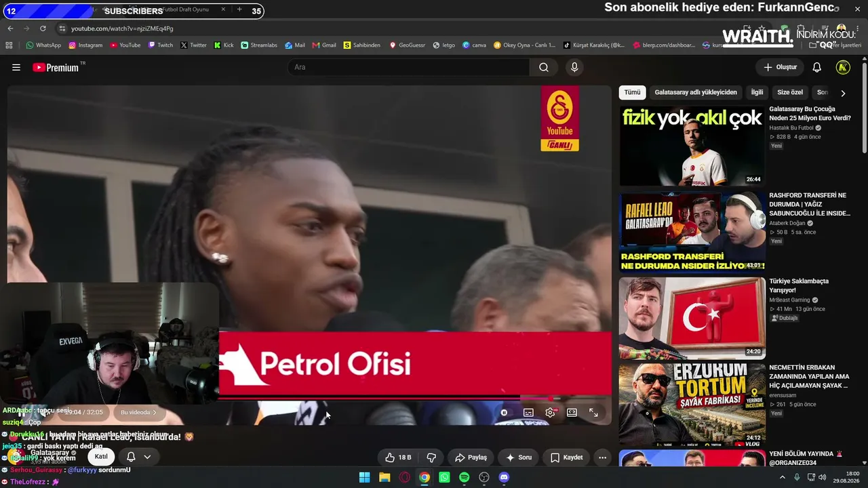
Task: Open the letgo bookmark
Action: [x=444, y=45]
